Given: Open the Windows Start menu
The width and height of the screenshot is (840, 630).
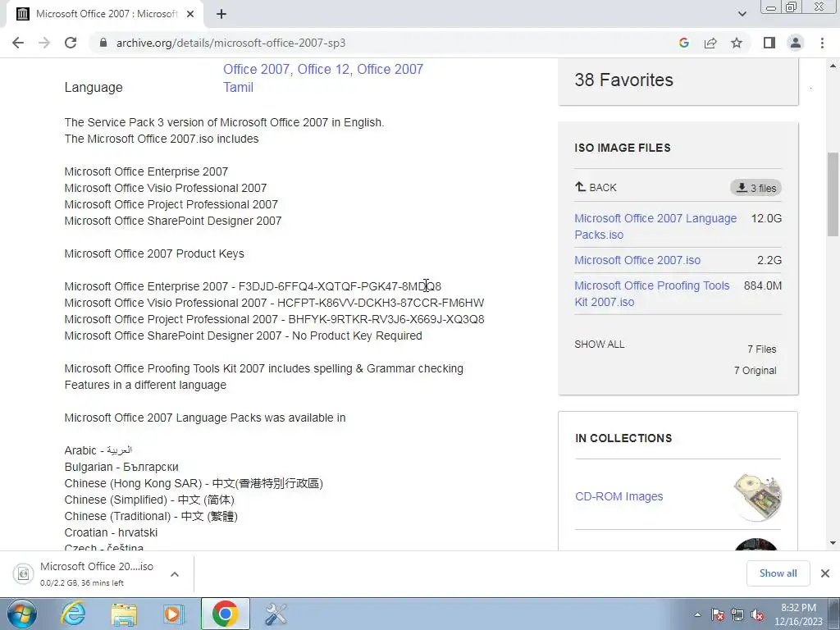Looking at the screenshot, I should point(21,614).
